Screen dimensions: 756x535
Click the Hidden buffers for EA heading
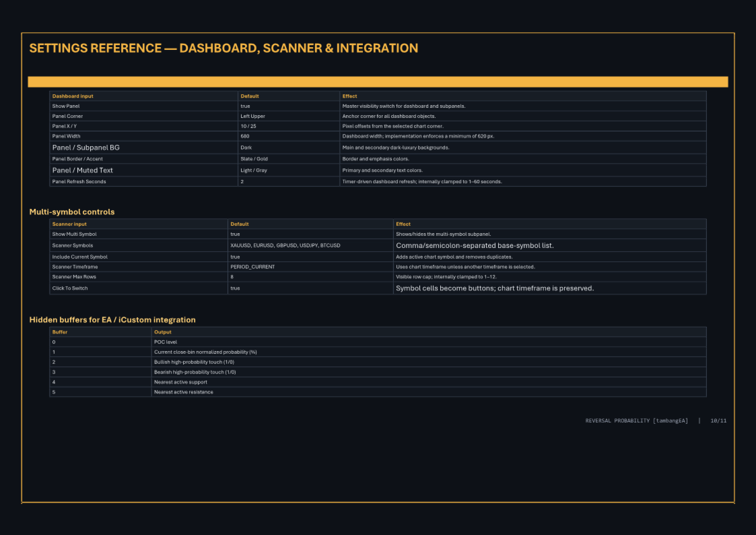112,320
